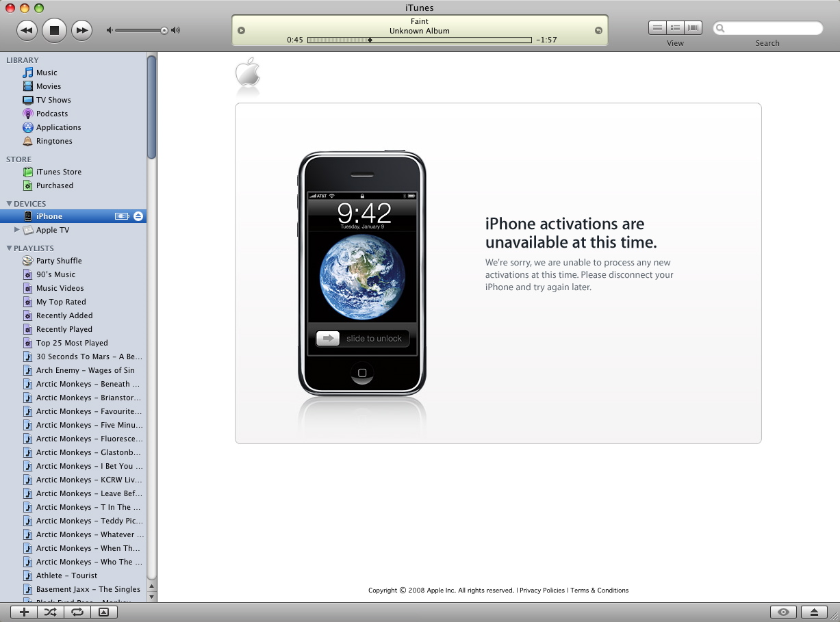Click the song progress bar for Faint
Screen dimensions: 840x622
point(419,40)
